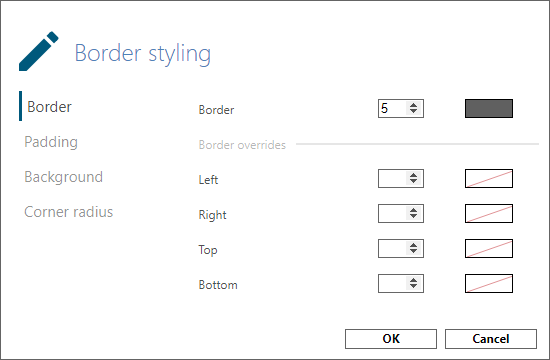550x360 pixels.
Task: Increase the Border width spinner up arrow
Action: coord(414,105)
